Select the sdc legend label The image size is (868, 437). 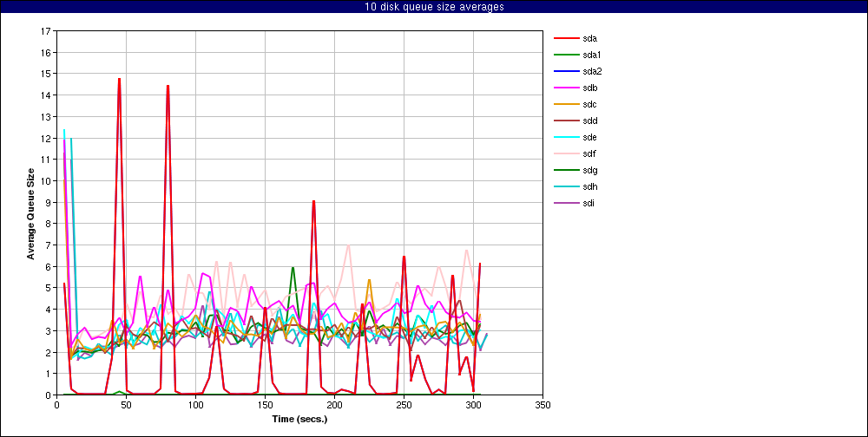pyautogui.click(x=589, y=105)
